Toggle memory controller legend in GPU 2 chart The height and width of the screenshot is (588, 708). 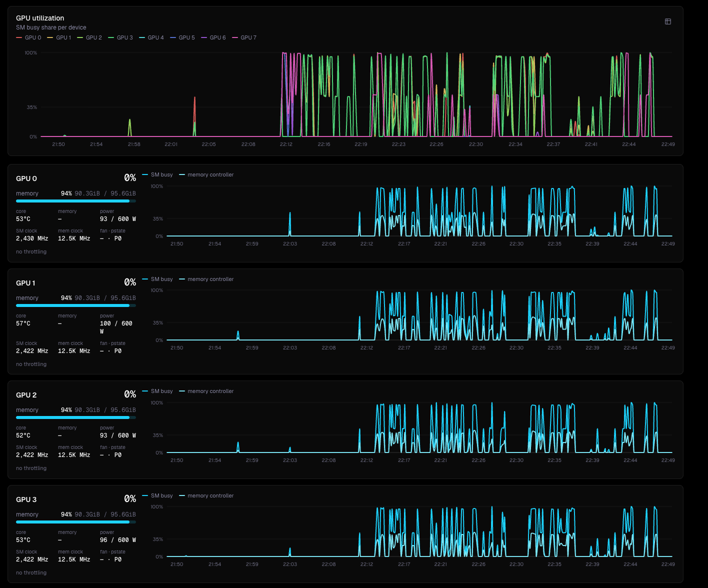206,391
